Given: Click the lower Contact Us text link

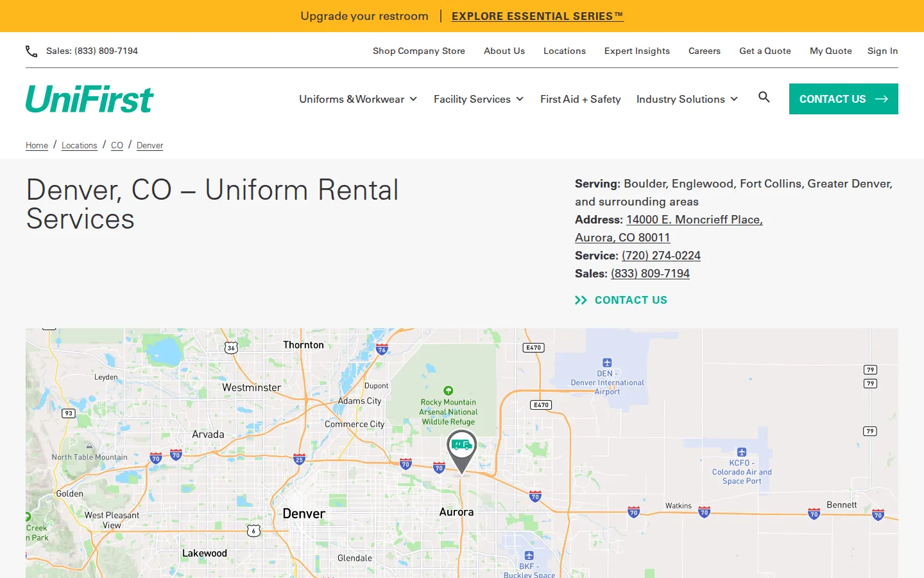Looking at the screenshot, I should pyautogui.click(x=631, y=300).
